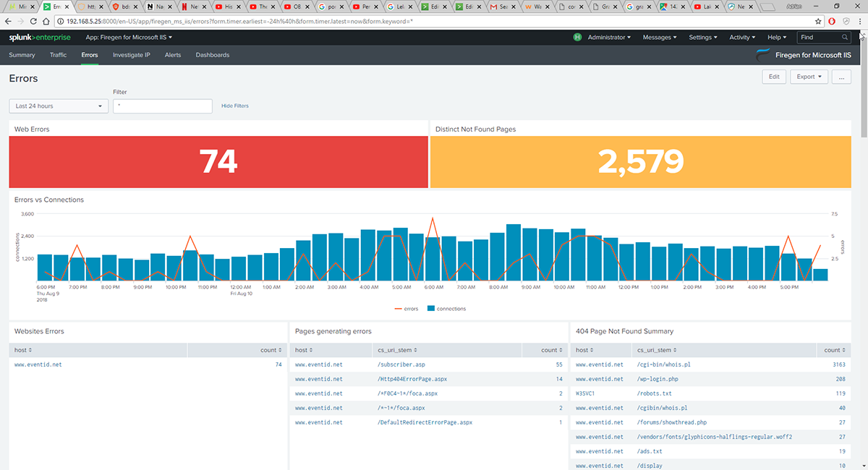868x470 pixels.
Task: Click into the Filter text field
Action: [x=162, y=106]
